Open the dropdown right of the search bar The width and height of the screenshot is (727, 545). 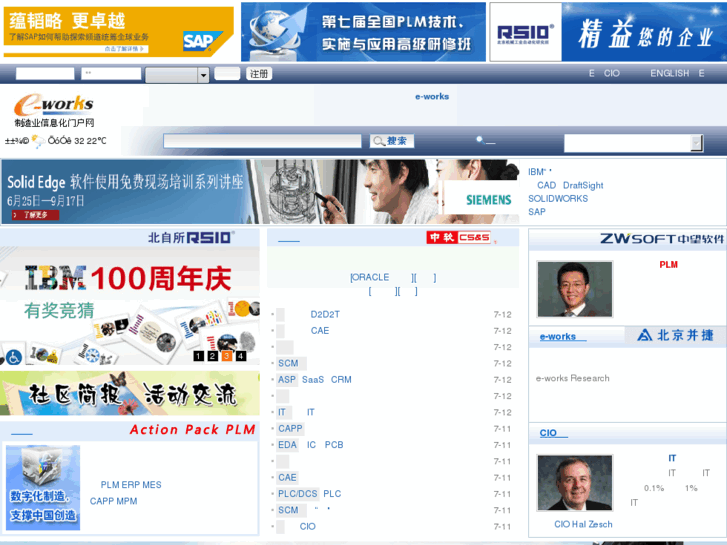[x=633, y=143]
